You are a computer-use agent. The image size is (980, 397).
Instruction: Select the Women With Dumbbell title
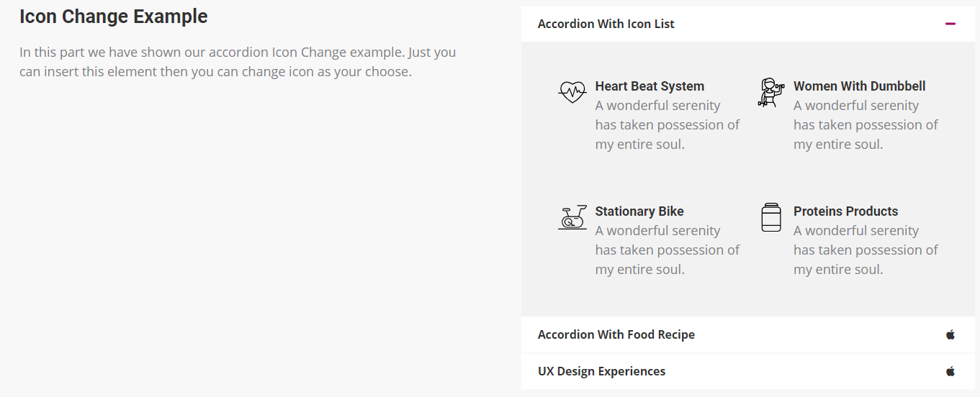point(859,86)
